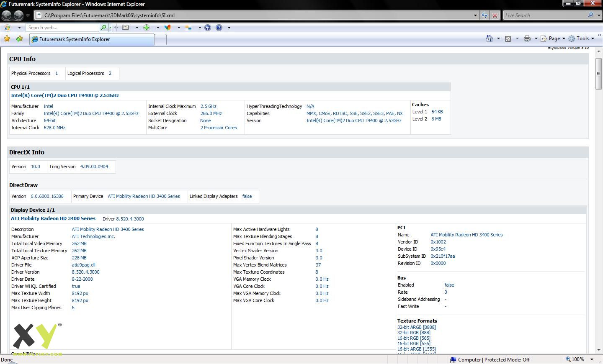Image resolution: width=603 pixels, height=364 pixels.
Task: Click the vertical scrollbar up arrow
Action: 599,51
